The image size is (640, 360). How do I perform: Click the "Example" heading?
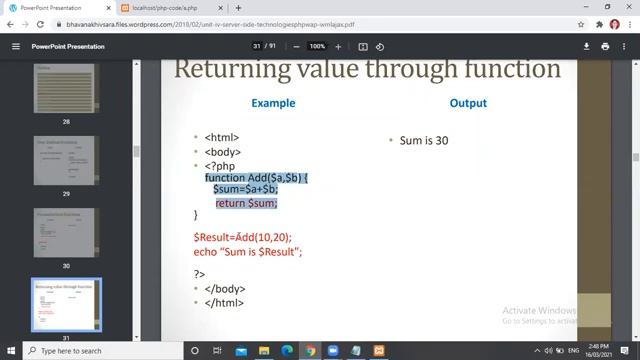pos(273,103)
